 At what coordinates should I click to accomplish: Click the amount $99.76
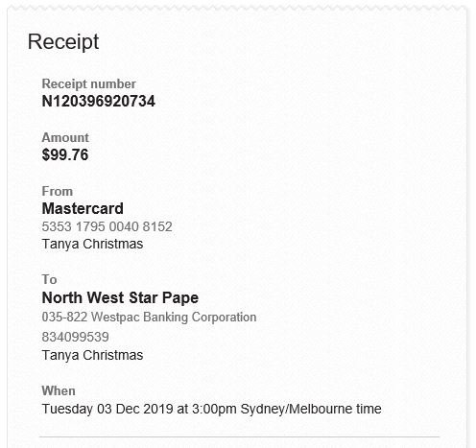65,155
